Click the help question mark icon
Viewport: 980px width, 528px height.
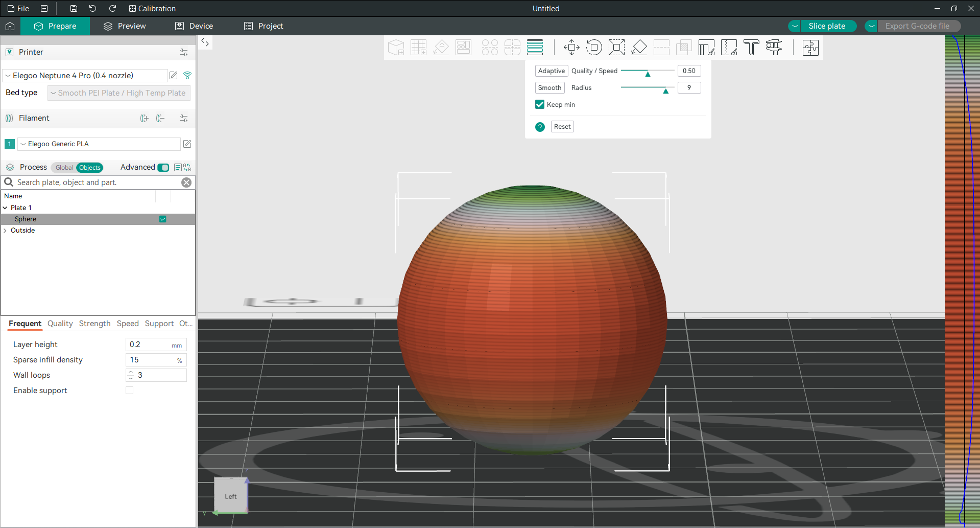540,127
